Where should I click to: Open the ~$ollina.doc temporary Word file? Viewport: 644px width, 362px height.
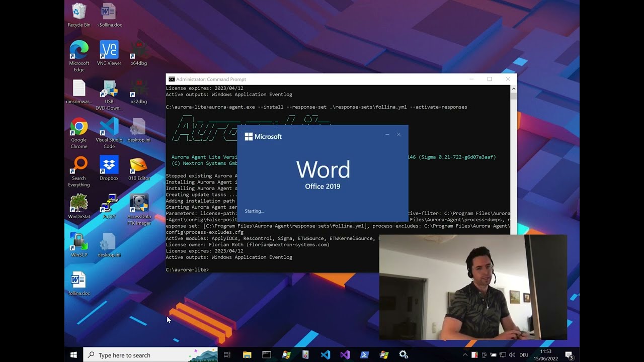[109, 15]
